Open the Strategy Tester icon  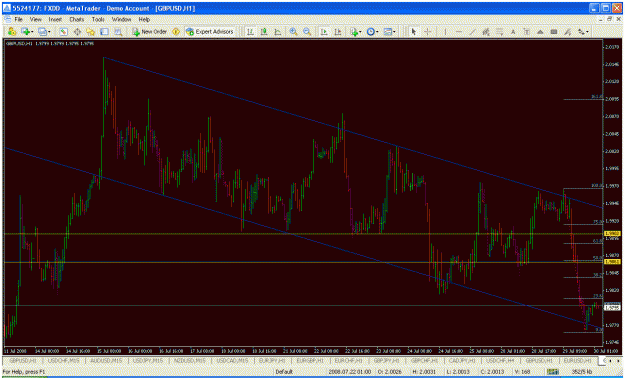[x=118, y=32]
